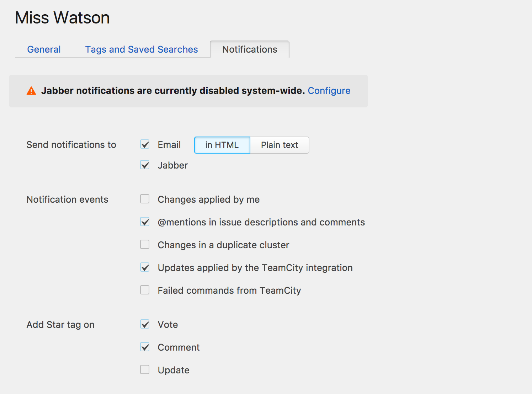
Task: Click the orange warning triangle icon
Action: 31,91
